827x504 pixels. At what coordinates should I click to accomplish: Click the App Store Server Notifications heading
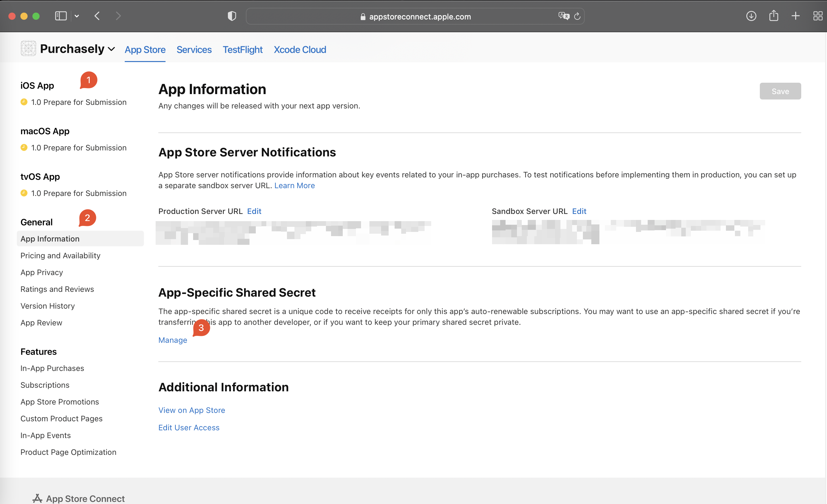coord(247,152)
